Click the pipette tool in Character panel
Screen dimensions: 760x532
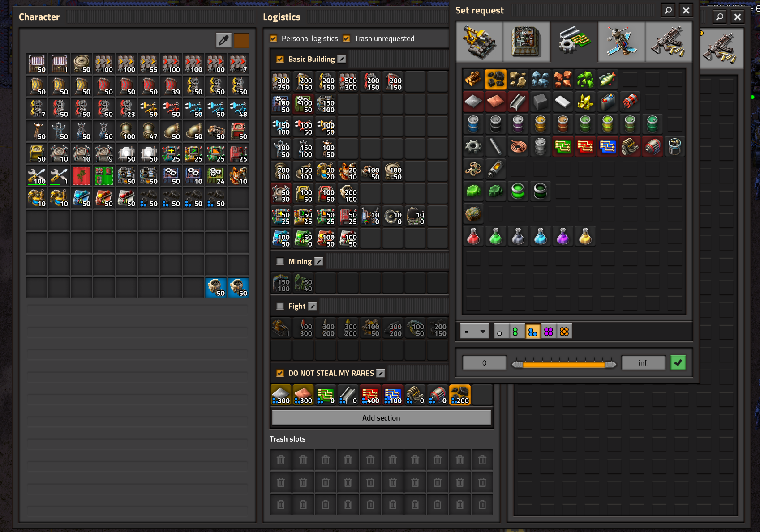223,40
